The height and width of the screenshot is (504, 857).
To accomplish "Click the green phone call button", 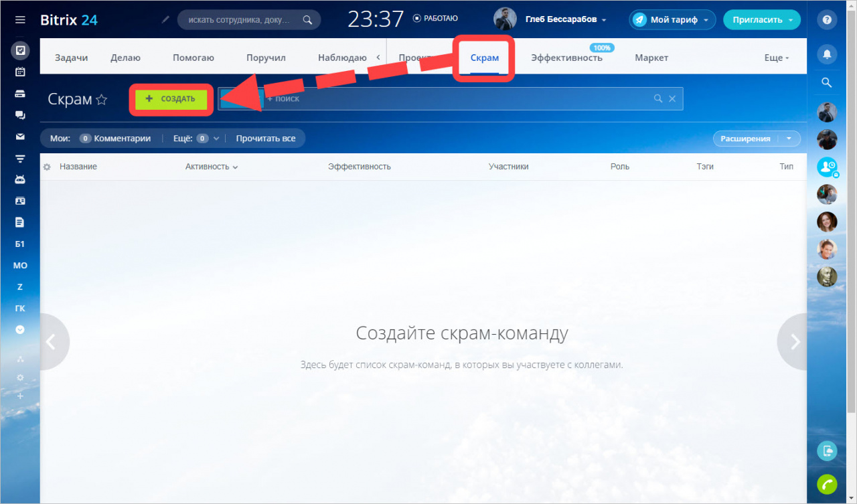I will [x=827, y=484].
